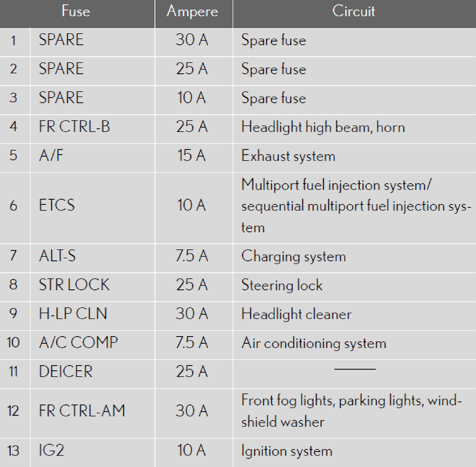The image size is (476, 467).
Task: Select the FR CTRL-B fuse name
Action: click(74, 127)
